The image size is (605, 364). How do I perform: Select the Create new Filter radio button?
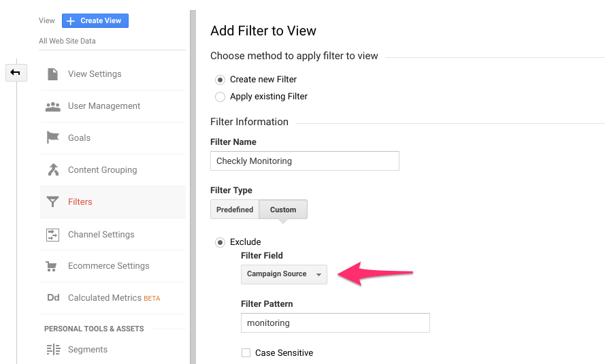(x=220, y=80)
